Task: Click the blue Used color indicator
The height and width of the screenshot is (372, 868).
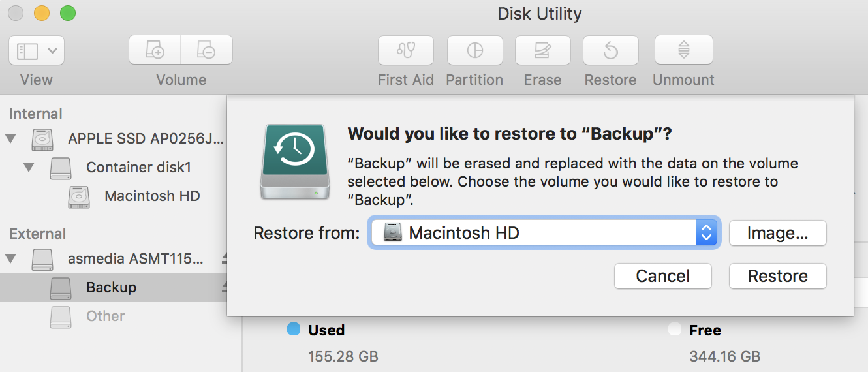Action: point(294,329)
